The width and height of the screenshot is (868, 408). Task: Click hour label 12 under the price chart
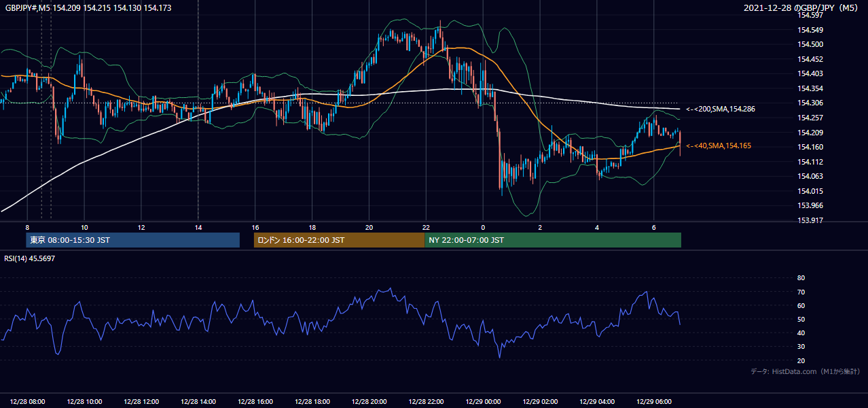[141, 227]
